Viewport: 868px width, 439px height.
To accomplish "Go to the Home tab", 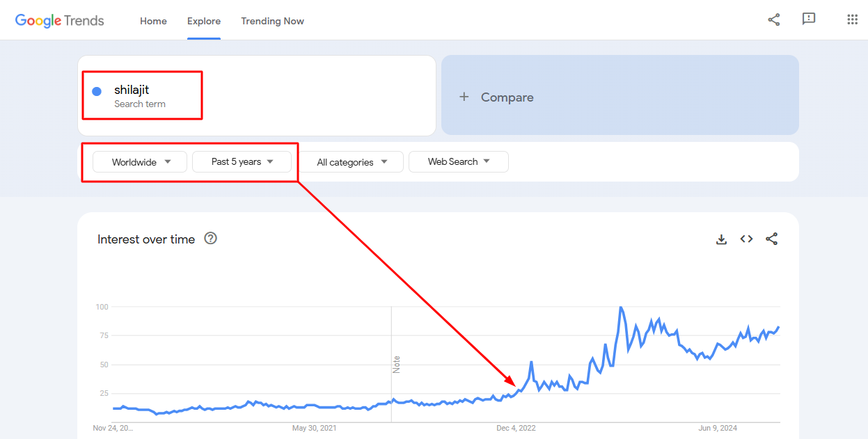I will 153,21.
